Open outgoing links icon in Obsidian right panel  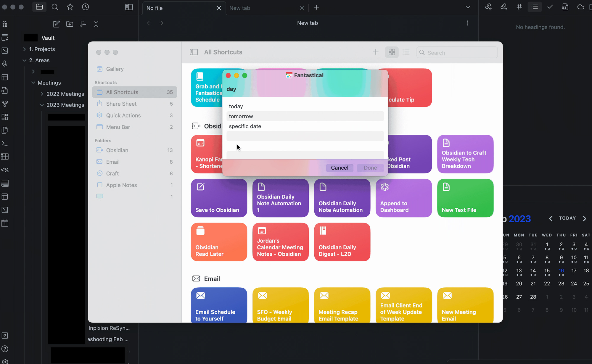(x=504, y=7)
